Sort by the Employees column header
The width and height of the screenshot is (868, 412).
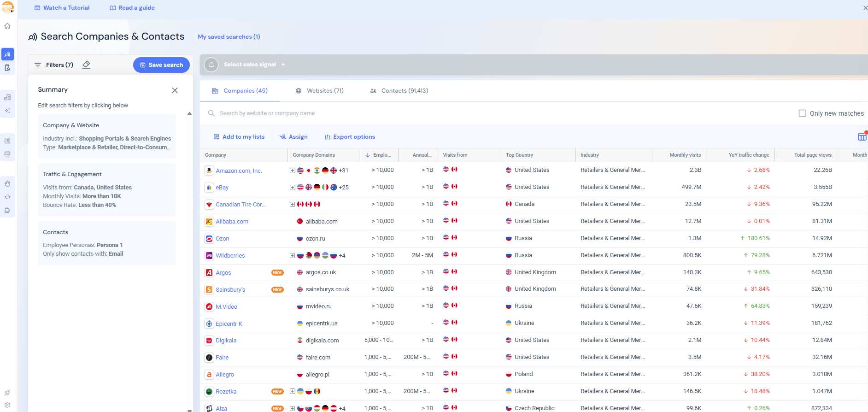click(x=381, y=155)
